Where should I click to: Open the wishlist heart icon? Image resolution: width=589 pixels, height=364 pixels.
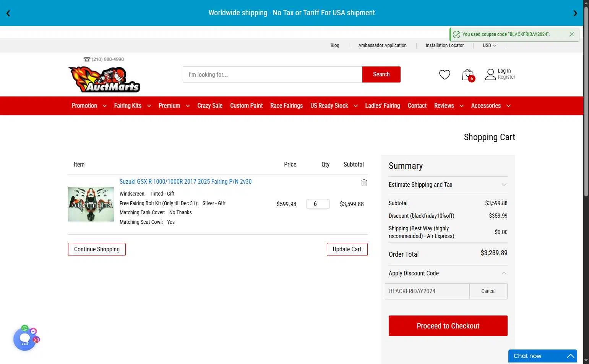tap(445, 74)
